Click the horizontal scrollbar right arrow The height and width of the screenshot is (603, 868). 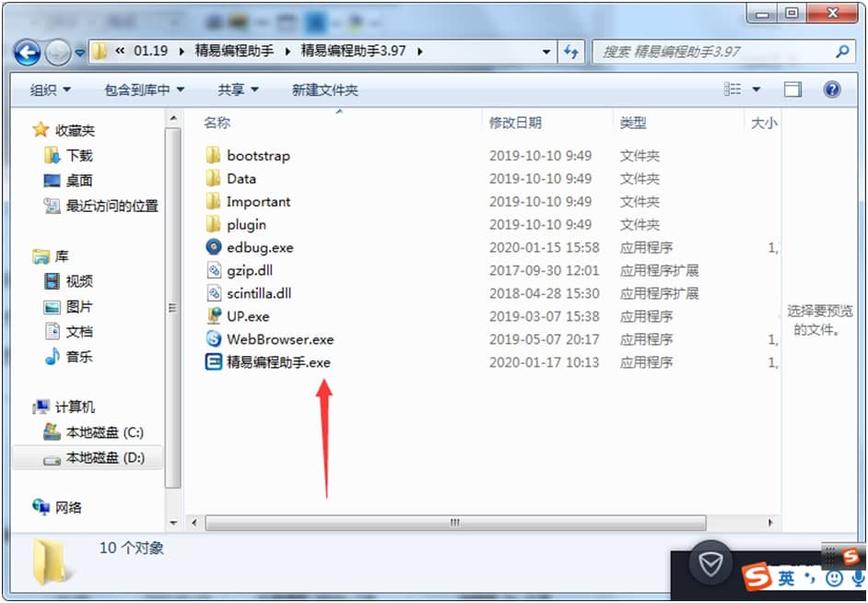tap(770, 522)
